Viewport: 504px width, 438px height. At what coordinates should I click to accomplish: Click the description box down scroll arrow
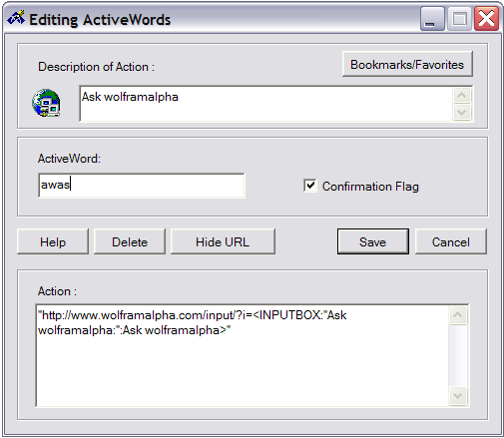pyautogui.click(x=462, y=112)
